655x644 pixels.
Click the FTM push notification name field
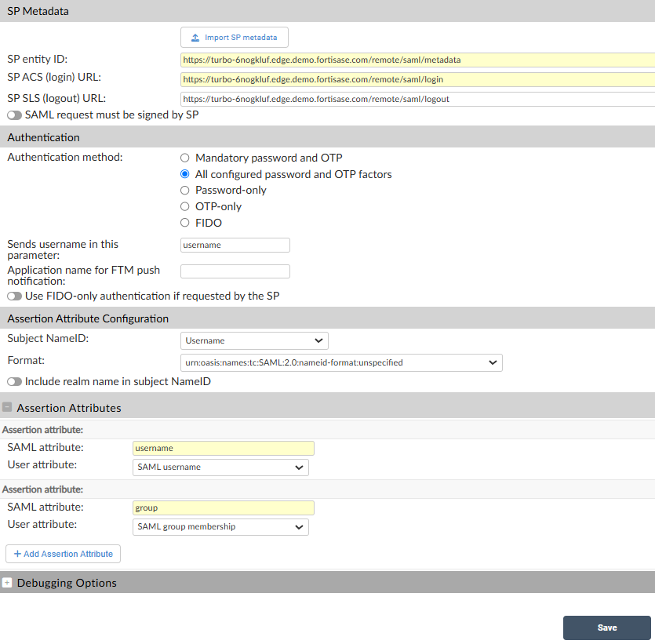click(235, 272)
